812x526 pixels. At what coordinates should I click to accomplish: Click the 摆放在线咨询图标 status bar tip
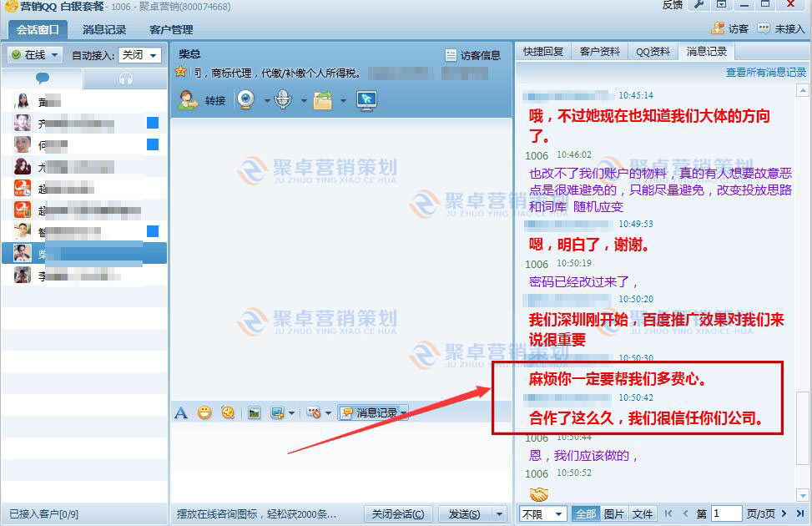tap(256, 514)
